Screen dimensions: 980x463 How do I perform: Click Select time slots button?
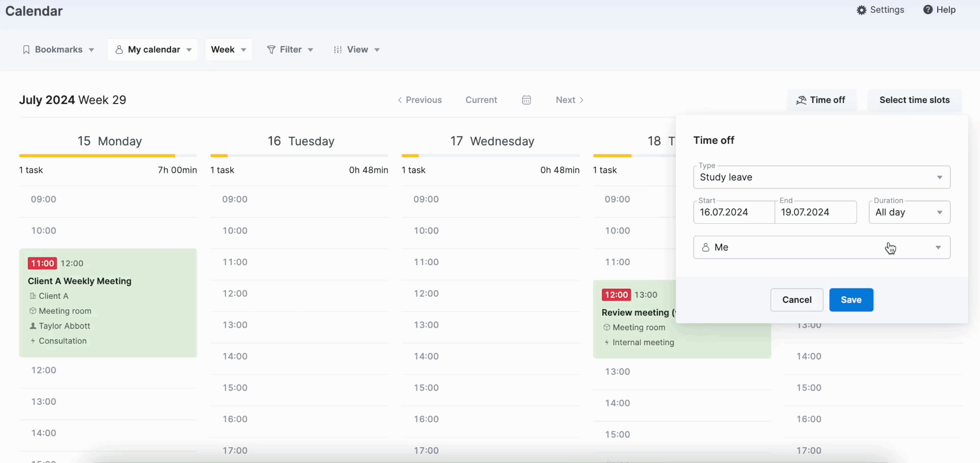[915, 100]
